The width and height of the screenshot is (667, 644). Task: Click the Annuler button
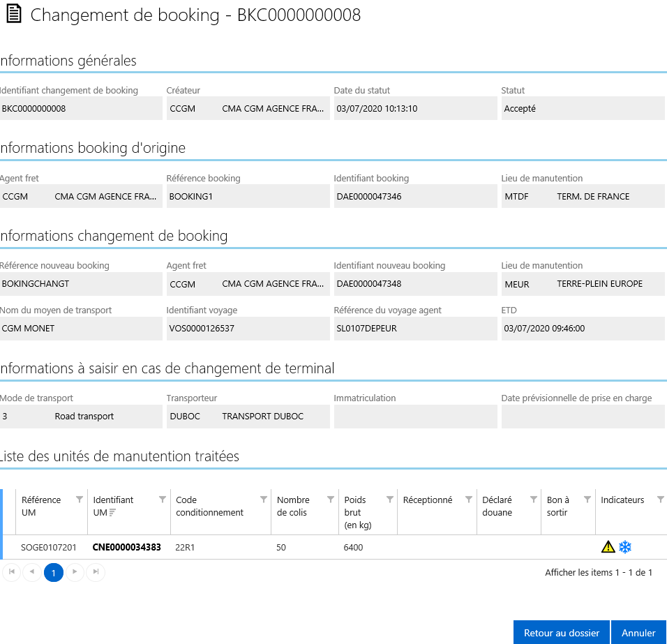[x=638, y=633]
